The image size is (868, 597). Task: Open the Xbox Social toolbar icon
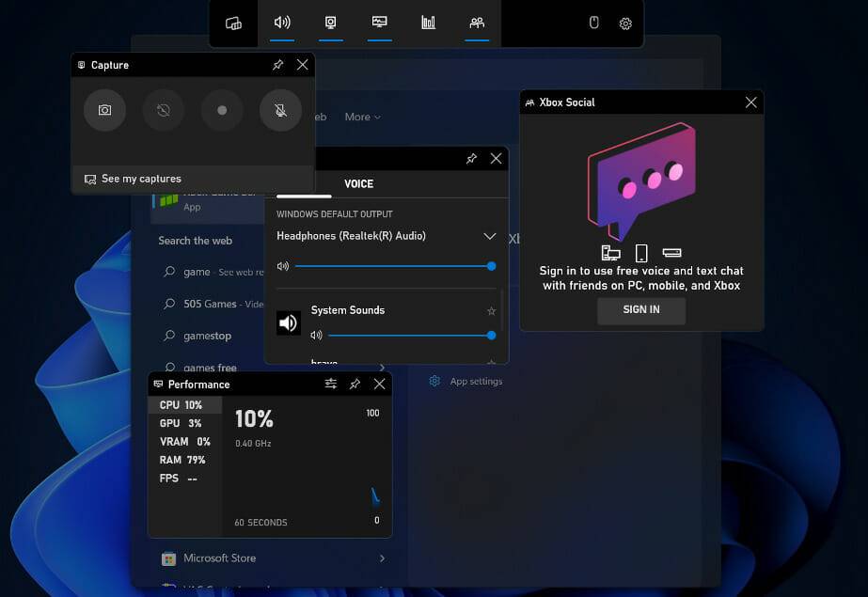point(477,24)
